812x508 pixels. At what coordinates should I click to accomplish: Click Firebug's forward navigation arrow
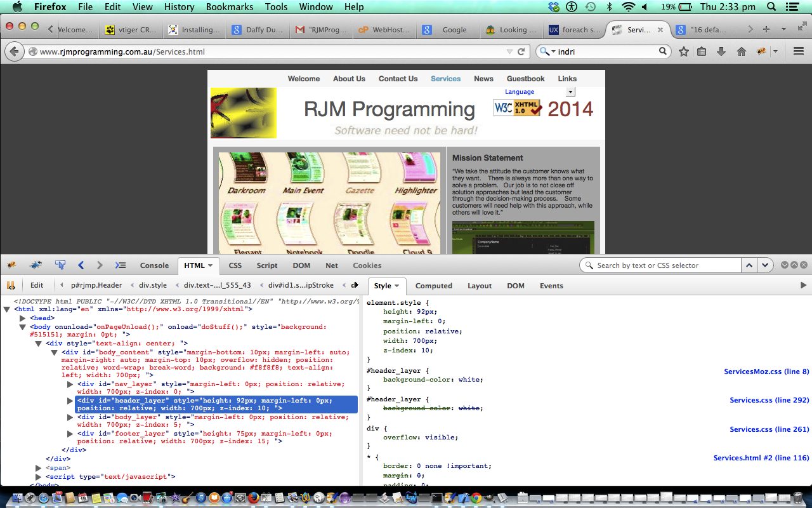(x=100, y=265)
